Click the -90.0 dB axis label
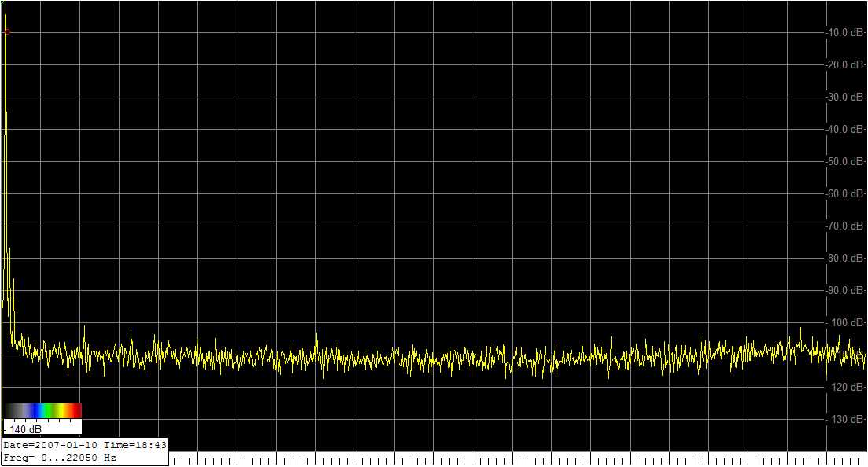868x467 pixels. 844,290
